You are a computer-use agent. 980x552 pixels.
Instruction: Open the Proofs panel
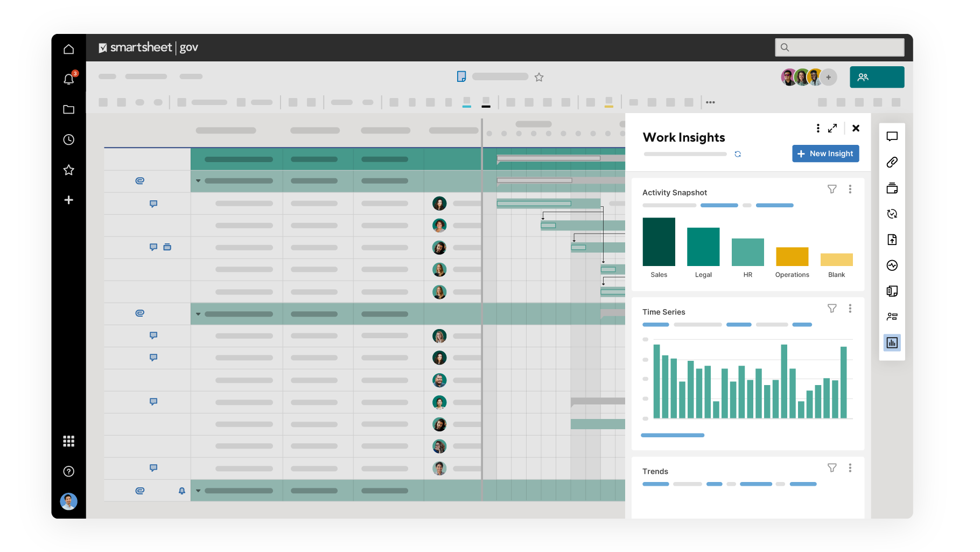pyautogui.click(x=892, y=188)
